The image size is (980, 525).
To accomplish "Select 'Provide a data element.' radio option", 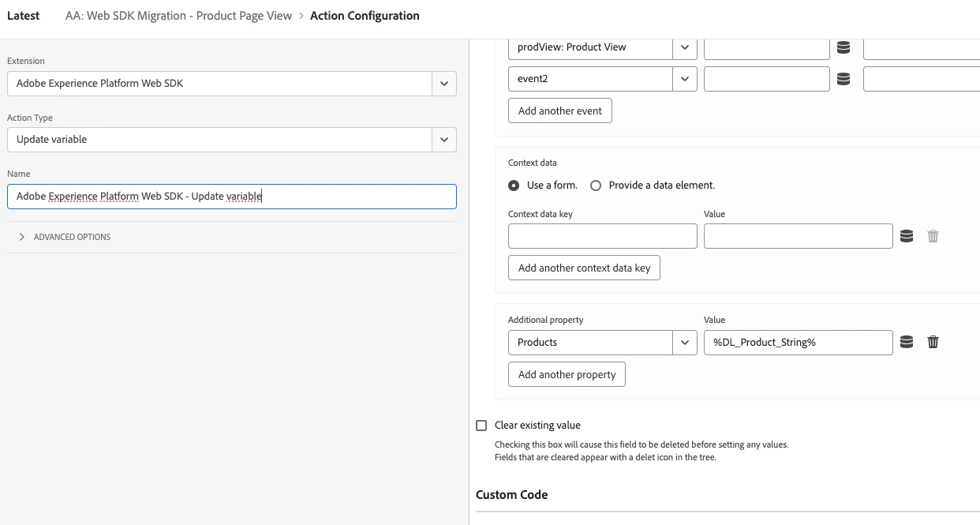I will pos(596,186).
